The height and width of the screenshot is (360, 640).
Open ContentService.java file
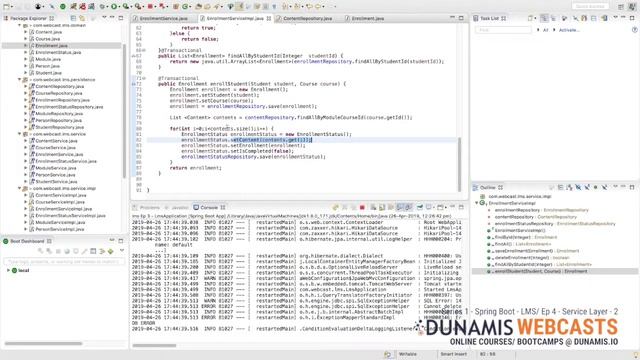coord(56,141)
